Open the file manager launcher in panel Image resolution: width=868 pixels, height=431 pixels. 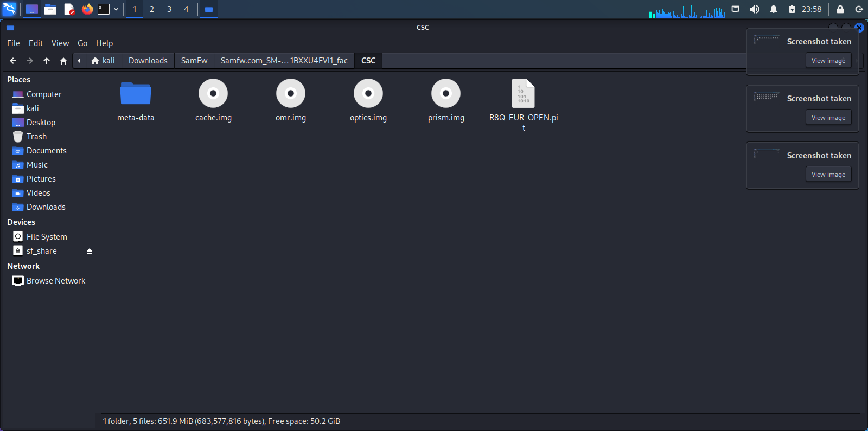(50, 9)
